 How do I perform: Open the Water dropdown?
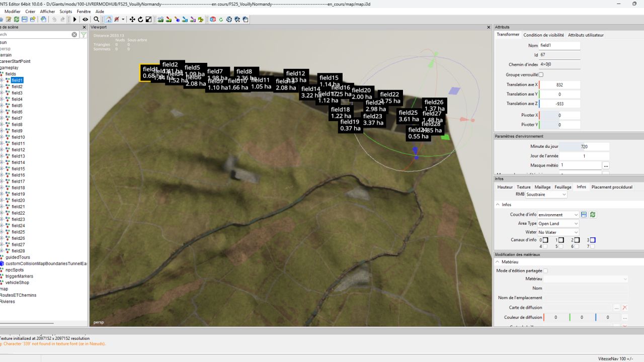(558, 232)
